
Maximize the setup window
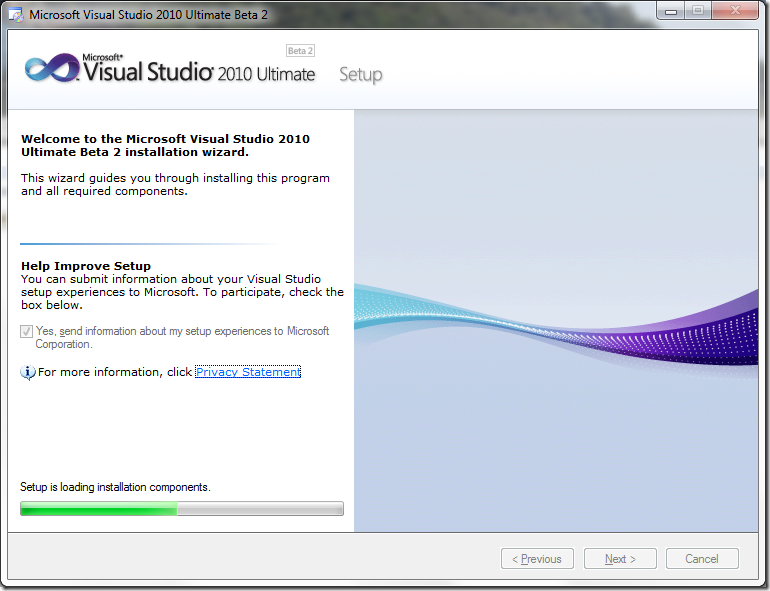(x=698, y=11)
